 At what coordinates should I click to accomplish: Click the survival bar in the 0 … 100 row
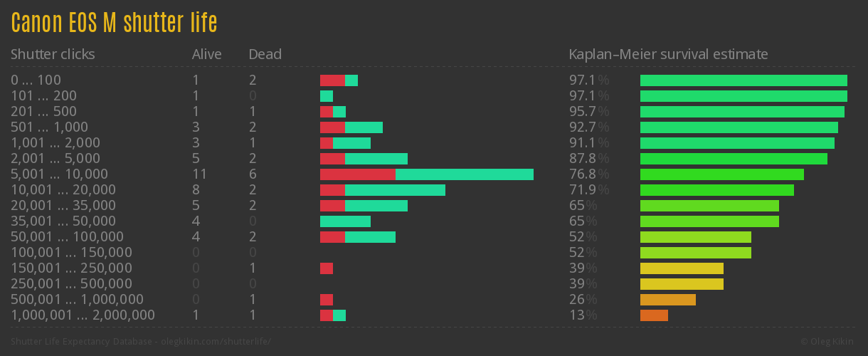point(743,80)
